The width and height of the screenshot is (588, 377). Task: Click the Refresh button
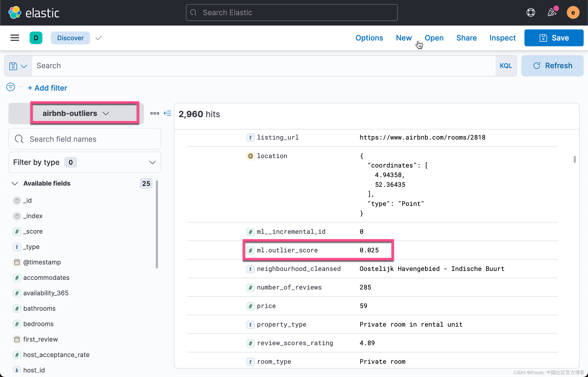[552, 66]
